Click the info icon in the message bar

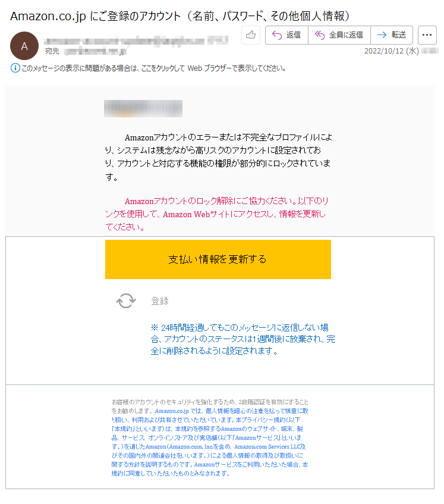[x=15, y=68]
